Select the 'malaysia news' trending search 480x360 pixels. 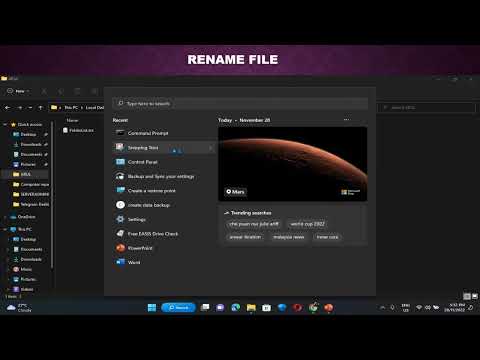click(289, 237)
